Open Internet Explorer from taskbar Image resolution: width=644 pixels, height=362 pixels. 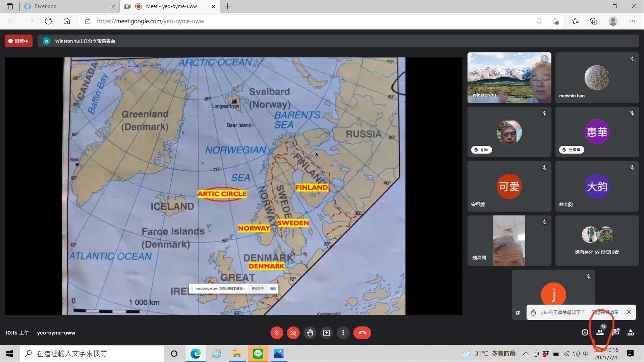pos(216,354)
